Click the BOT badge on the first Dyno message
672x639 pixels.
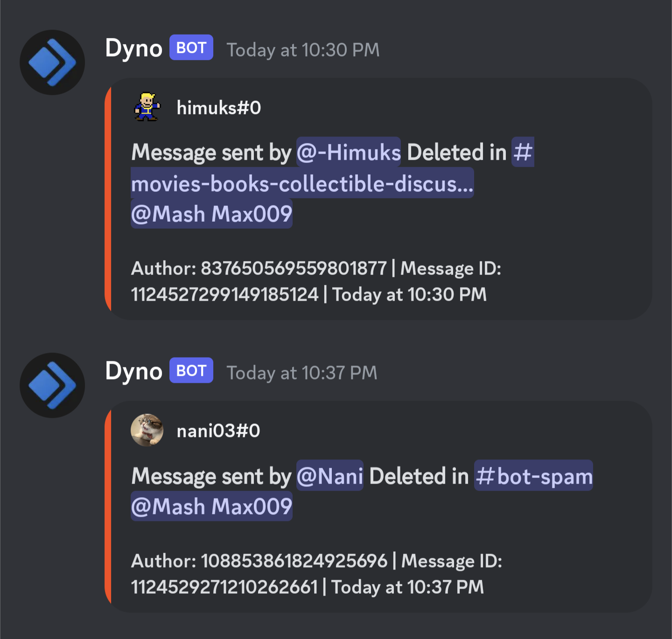click(x=191, y=48)
